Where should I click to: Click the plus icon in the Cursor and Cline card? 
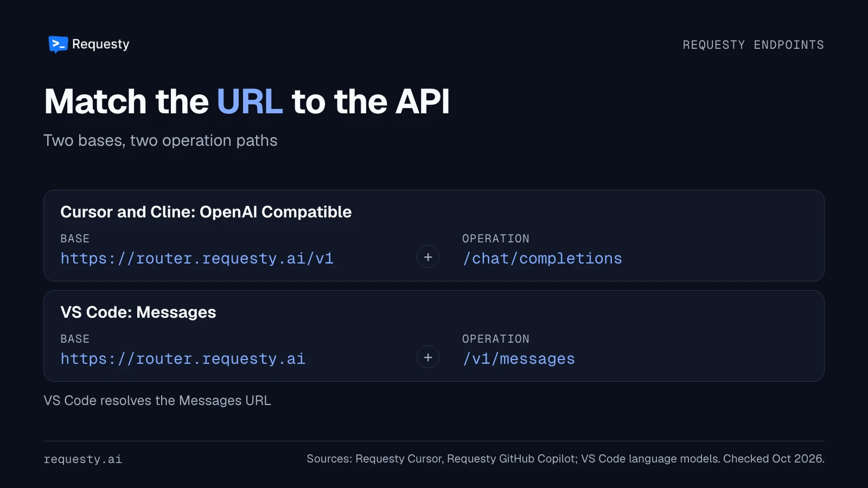click(428, 257)
